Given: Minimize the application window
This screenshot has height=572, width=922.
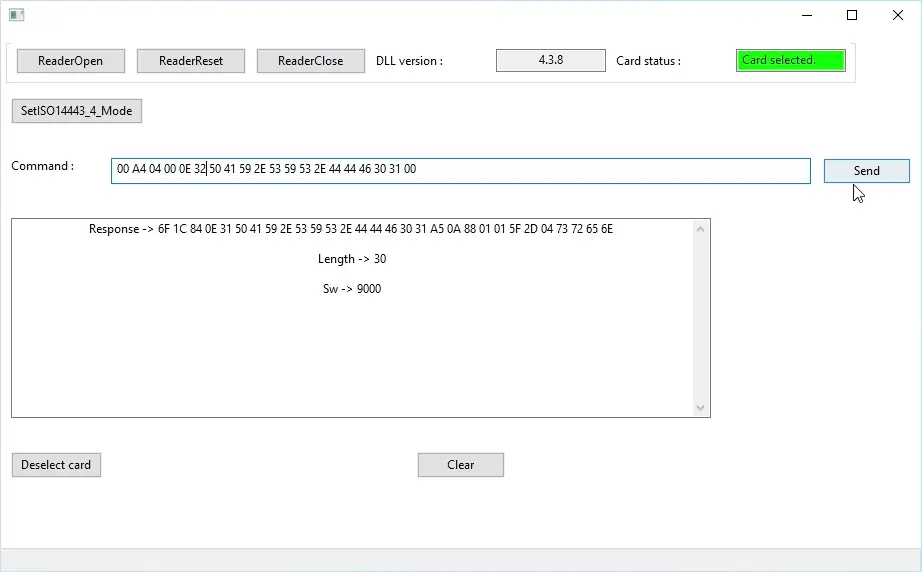Looking at the screenshot, I should tap(807, 15).
